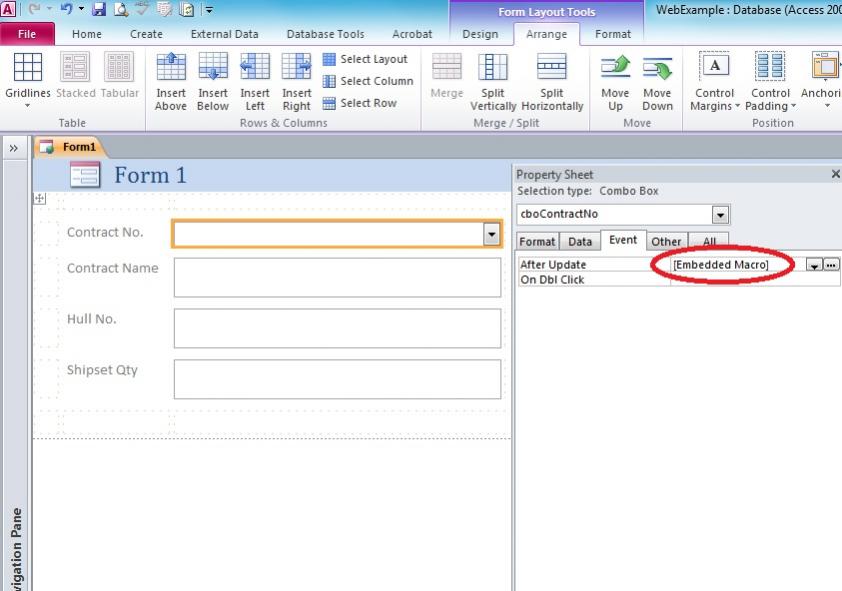
Task: Insert a row below
Action: coord(213,82)
